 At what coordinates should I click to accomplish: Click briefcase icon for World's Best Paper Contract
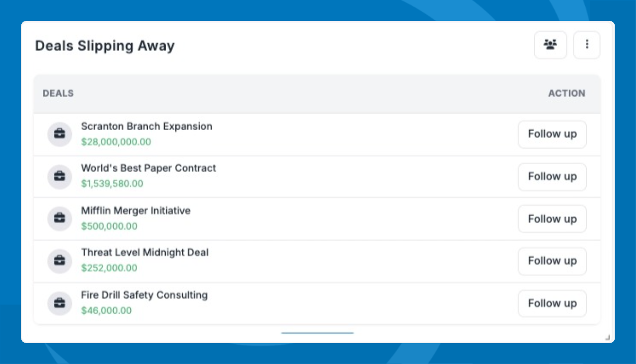[59, 177]
